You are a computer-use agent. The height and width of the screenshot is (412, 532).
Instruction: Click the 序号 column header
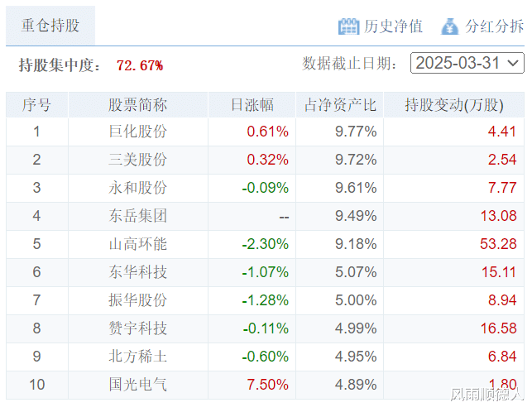[36, 105]
